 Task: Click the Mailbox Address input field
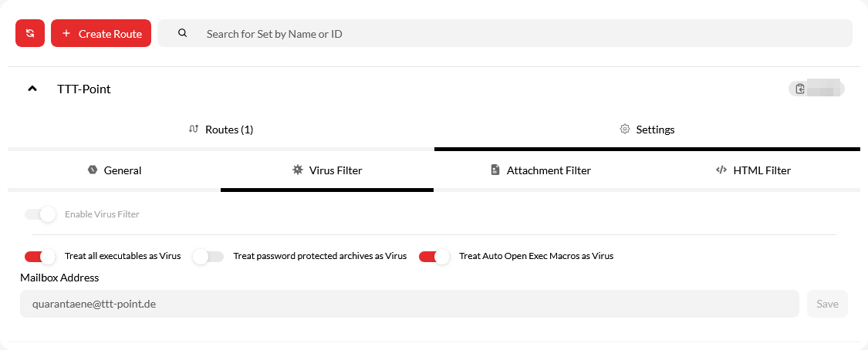[x=409, y=304]
